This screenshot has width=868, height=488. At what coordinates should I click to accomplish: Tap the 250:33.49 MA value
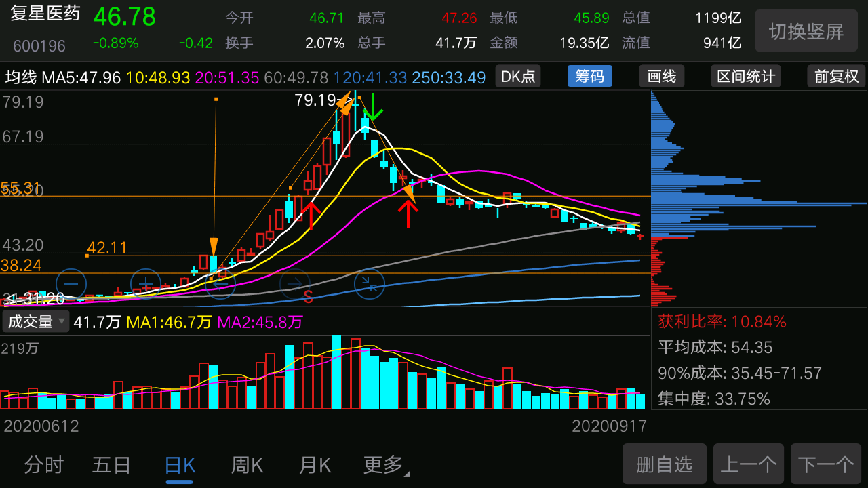(x=448, y=77)
